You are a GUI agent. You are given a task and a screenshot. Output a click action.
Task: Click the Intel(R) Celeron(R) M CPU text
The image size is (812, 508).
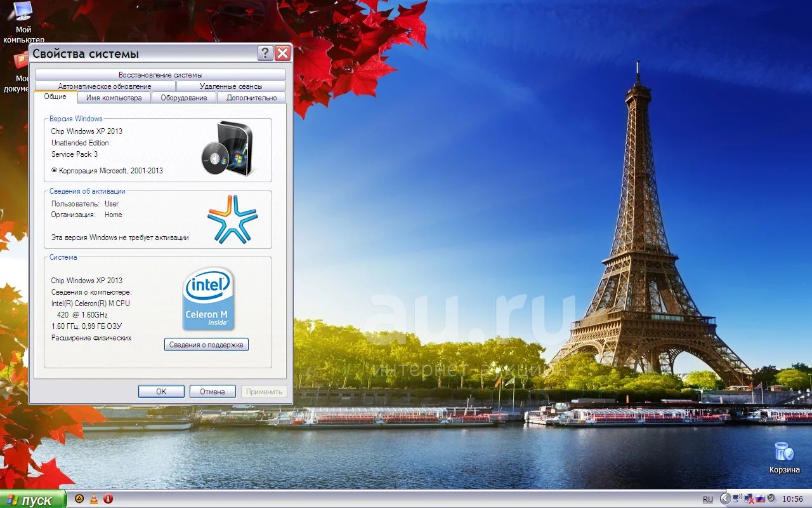pyautogui.click(x=91, y=304)
